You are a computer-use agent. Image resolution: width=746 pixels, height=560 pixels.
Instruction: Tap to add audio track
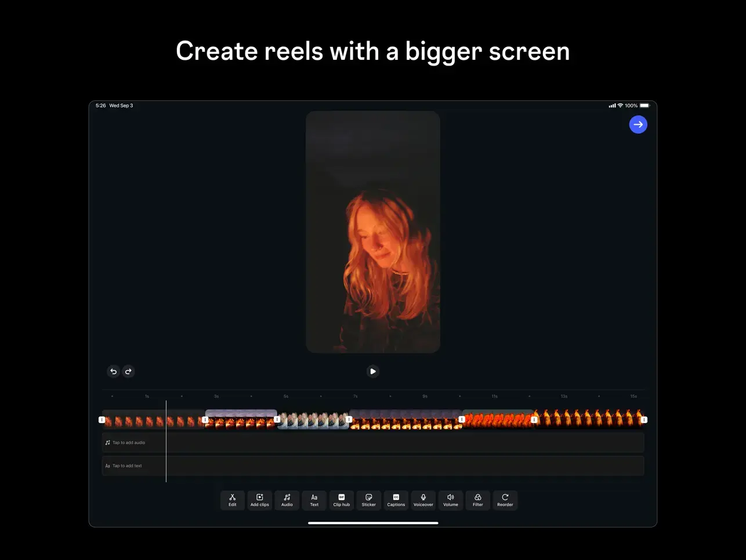(x=372, y=443)
